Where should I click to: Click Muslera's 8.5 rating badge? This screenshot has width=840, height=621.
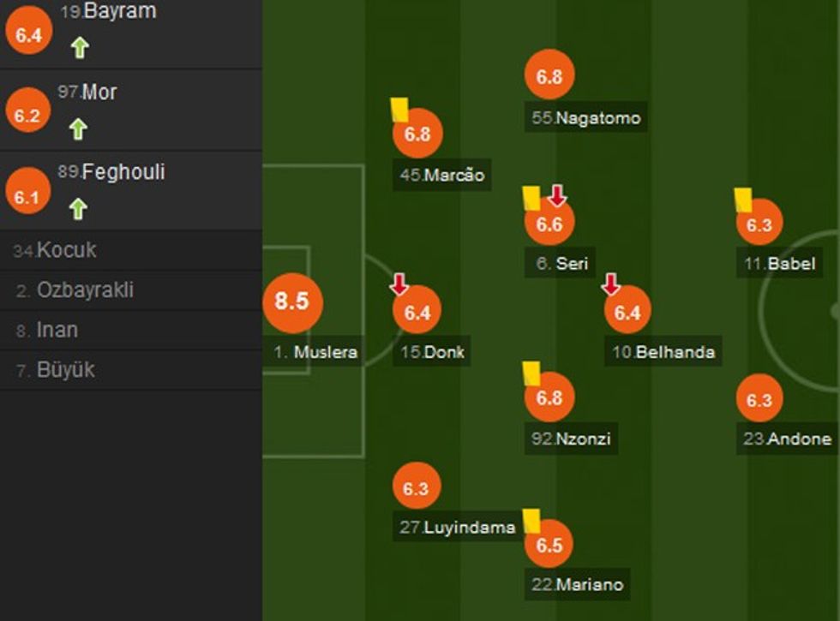(291, 302)
